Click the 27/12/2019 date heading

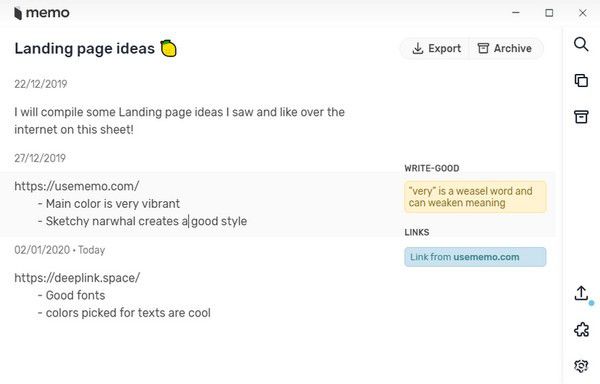(x=40, y=158)
